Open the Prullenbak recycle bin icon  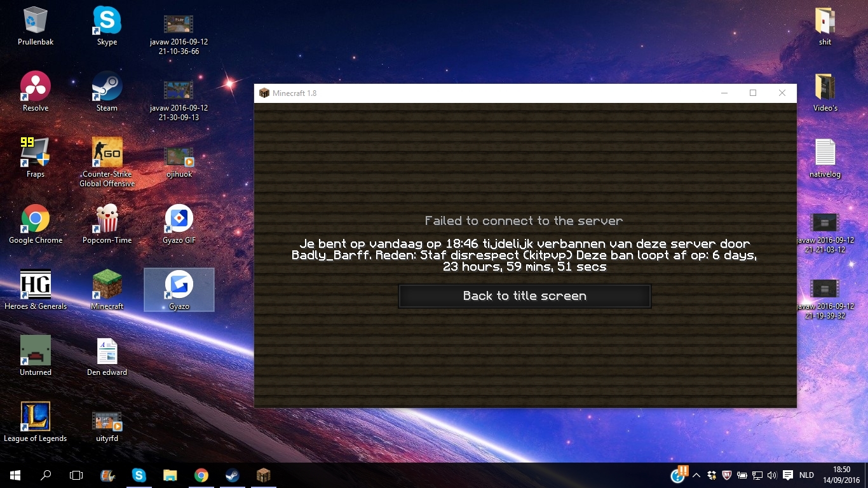click(x=36, y=26)
